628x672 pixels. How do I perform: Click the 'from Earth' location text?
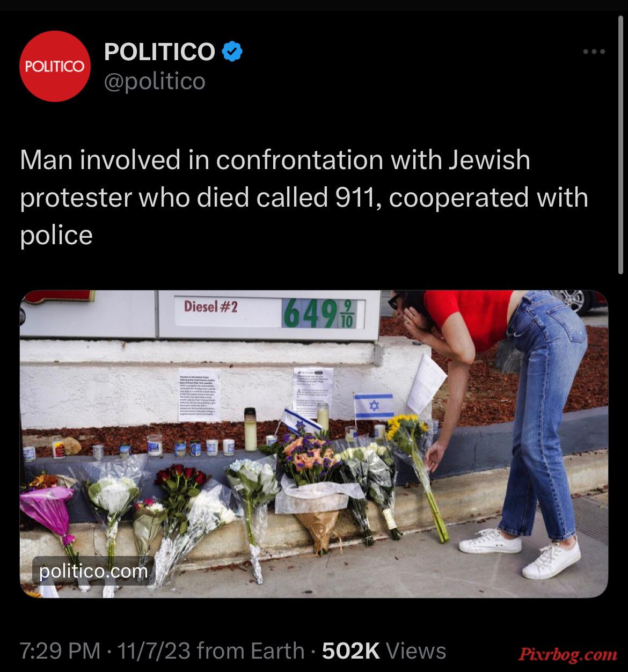click(x=251, y=651)
